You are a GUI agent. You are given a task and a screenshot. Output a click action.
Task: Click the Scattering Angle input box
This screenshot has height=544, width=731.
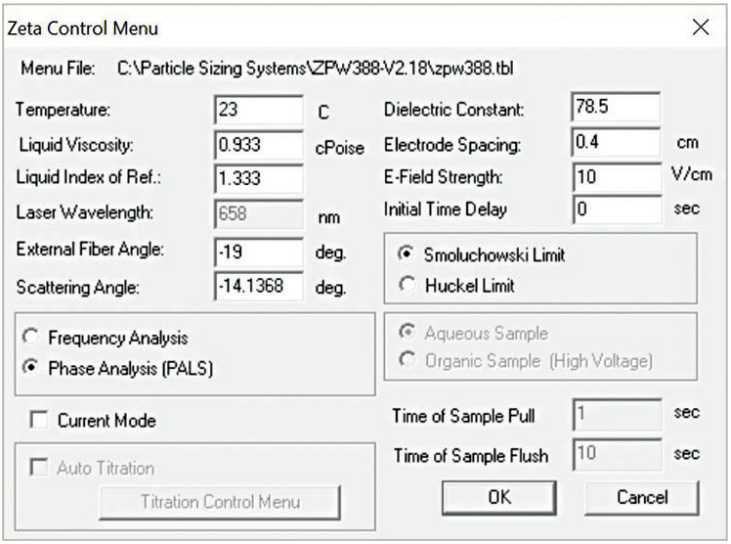(258, 286)
